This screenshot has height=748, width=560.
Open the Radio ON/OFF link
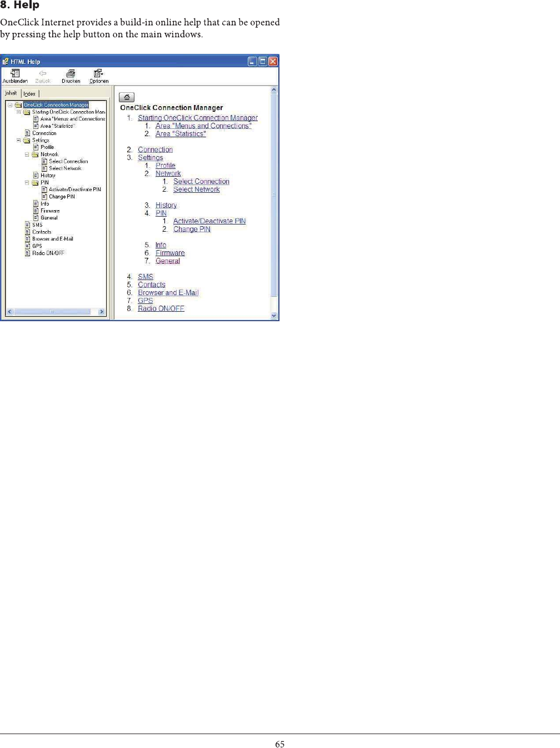tap(161, 309)
